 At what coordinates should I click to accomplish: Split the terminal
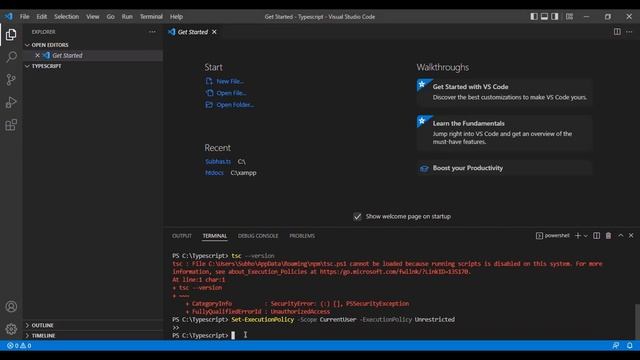[596, 236]
